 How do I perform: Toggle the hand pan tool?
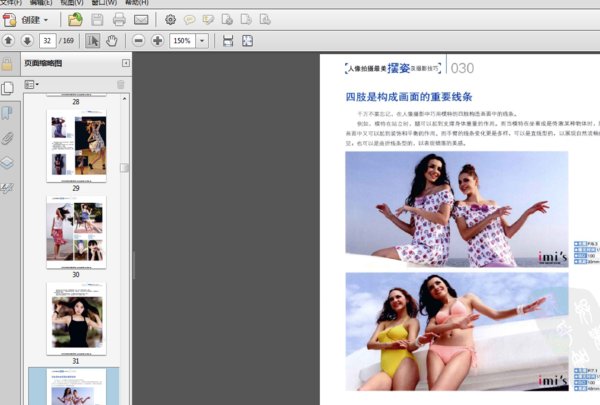pos(111,41)
